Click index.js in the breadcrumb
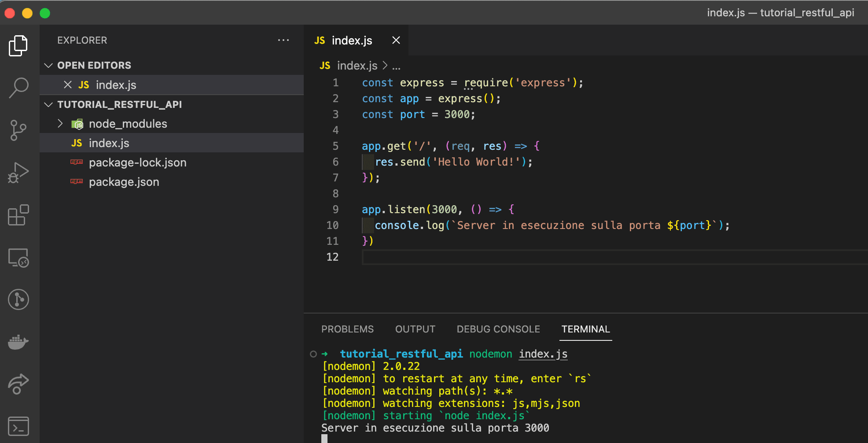This screenshot has width=868, height=443. point(357,66)
